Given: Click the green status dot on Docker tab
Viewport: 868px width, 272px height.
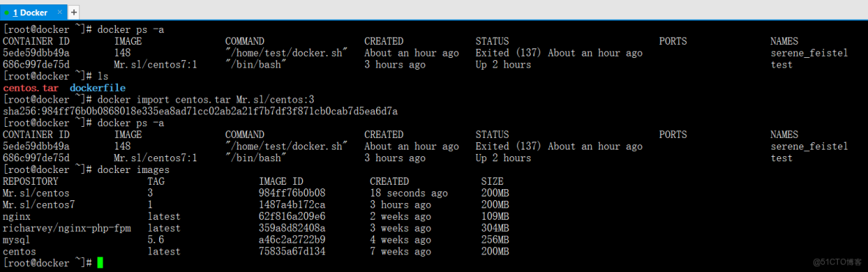Looking at the screenshot, I should pyautogui.click(x=7, y=12).
